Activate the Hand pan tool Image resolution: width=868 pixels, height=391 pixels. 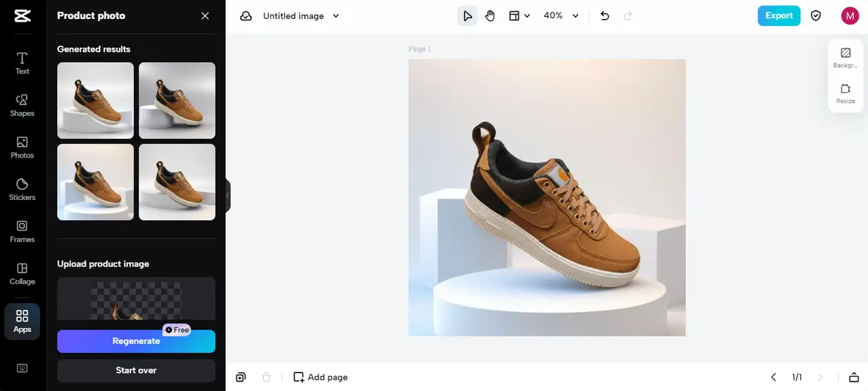[x=490, y=16]
